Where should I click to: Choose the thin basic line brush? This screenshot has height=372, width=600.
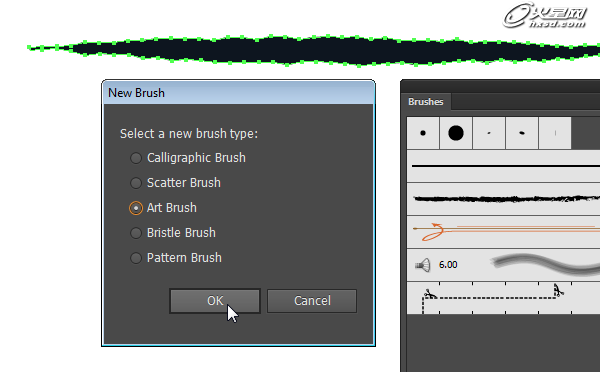pyautogui.click(x=503, y=166)
